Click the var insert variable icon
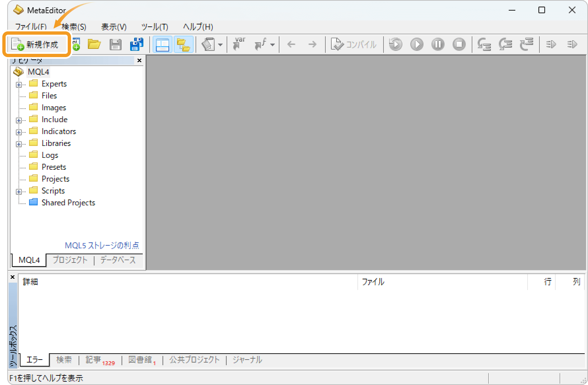This screenshot has height=385, width=588. point(239,44)
